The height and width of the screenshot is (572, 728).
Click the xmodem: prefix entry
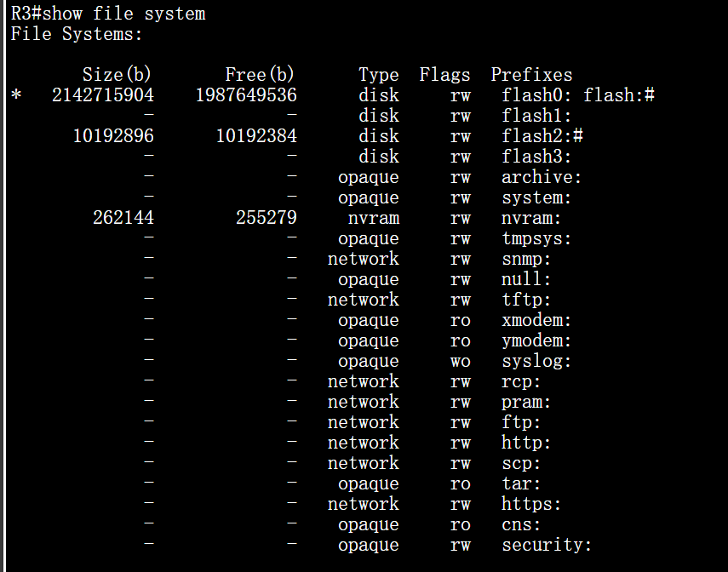tap(536, 320)
